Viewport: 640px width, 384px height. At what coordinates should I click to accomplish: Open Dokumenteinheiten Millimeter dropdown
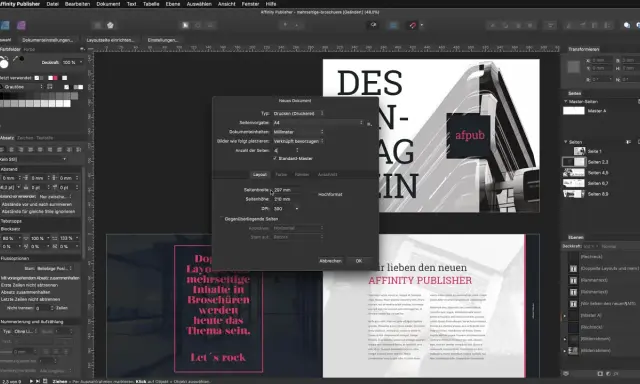tap(298, 132)
